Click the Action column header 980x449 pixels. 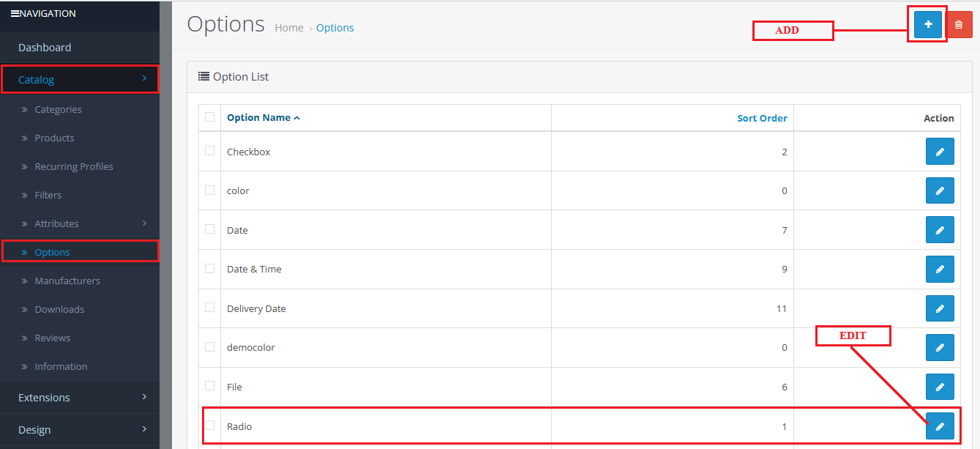pos(939,118)
